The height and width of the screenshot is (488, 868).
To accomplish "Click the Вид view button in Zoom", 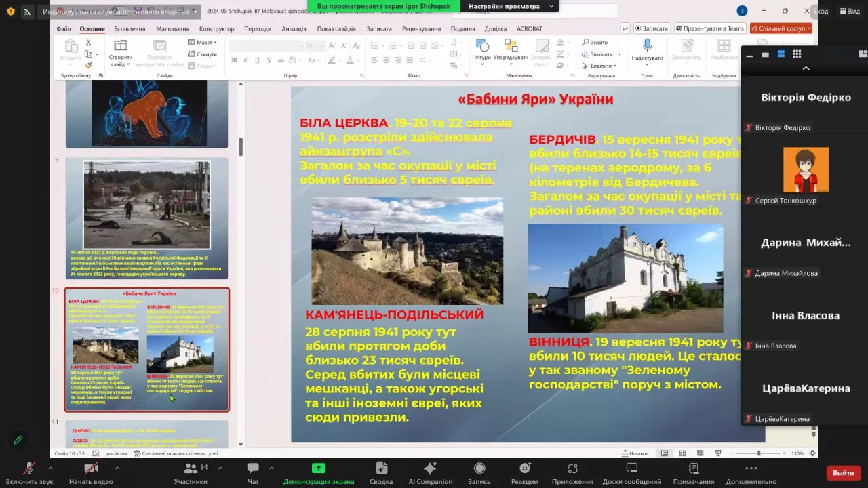I will click(x=850, y=11).
